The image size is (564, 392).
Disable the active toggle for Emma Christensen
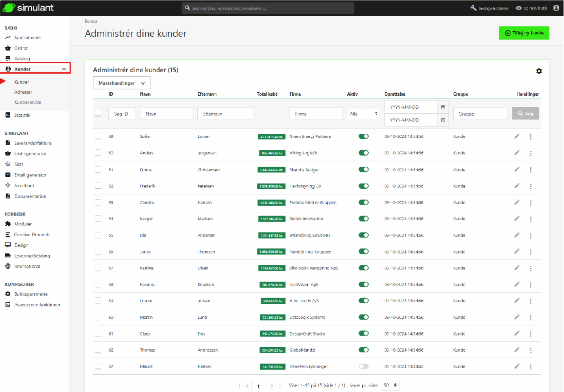click(x=363, y=170)
